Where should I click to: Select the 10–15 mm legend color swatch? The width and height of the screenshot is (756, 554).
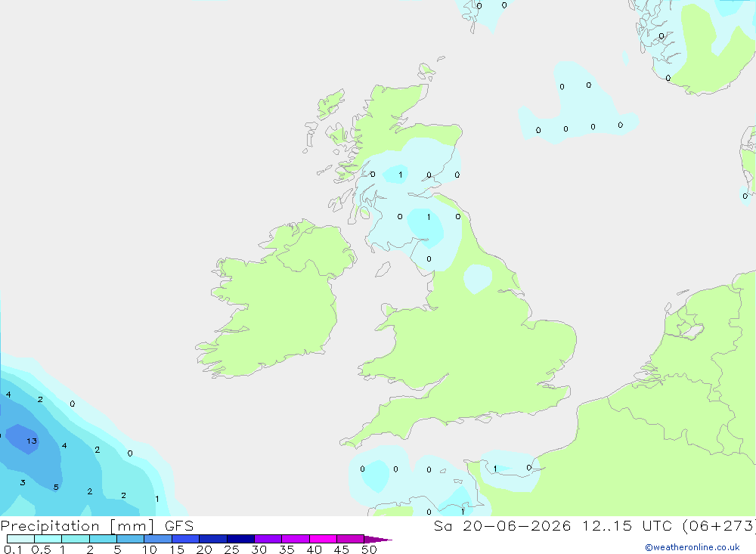pos(158,539)
